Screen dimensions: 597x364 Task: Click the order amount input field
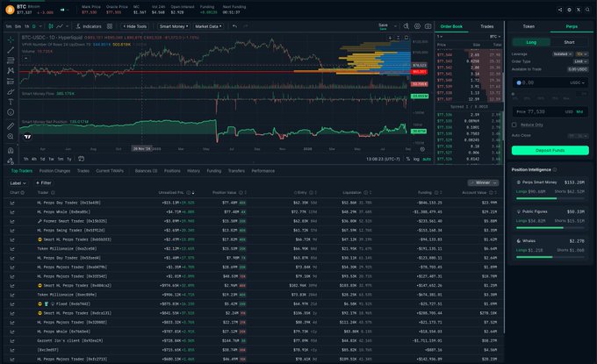550,82
